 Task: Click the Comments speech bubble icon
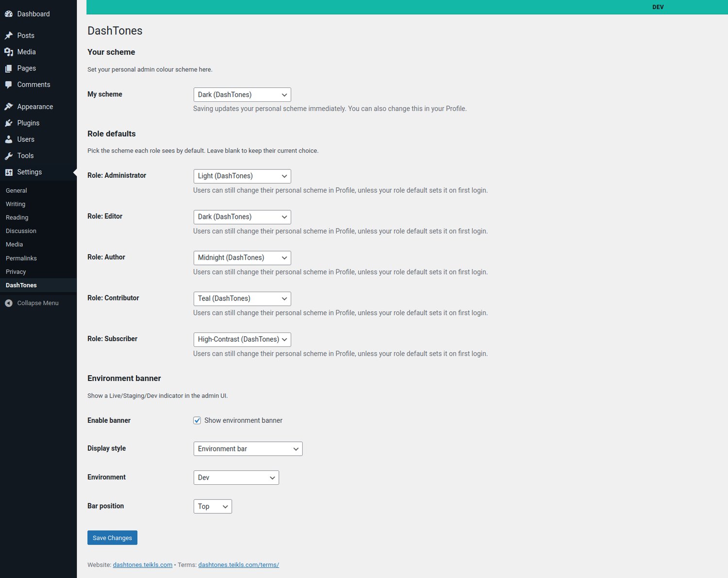point(9,84)
